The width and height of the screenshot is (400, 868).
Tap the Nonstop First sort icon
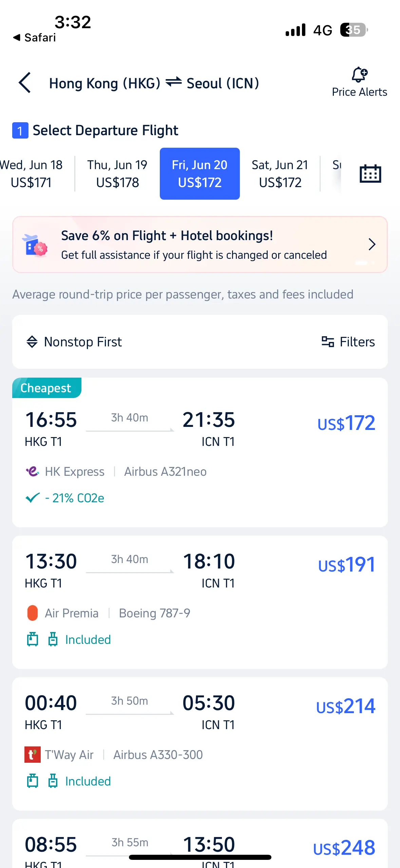tap(32, 342)
